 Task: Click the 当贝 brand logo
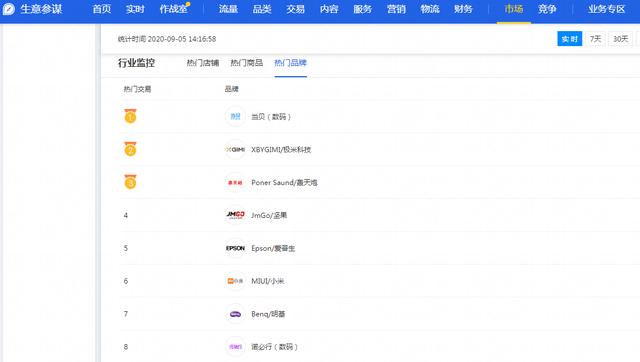click(x=235, y=117)
